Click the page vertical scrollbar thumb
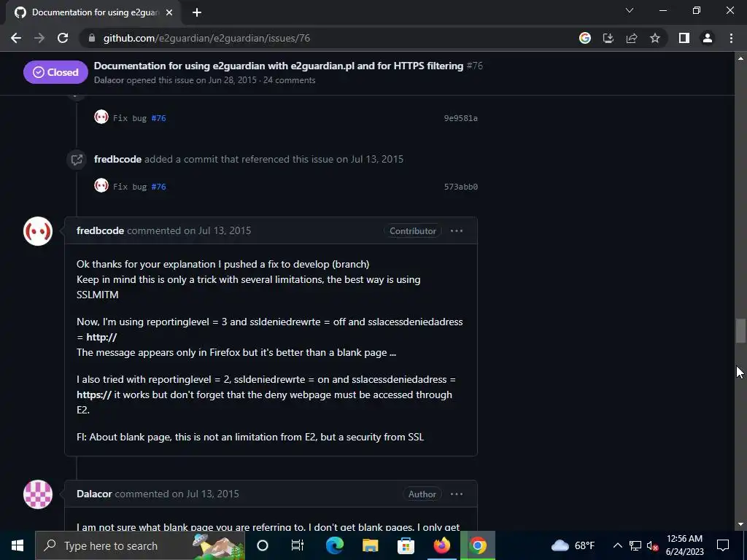747x560 pixels. click(x=740, y=331)
